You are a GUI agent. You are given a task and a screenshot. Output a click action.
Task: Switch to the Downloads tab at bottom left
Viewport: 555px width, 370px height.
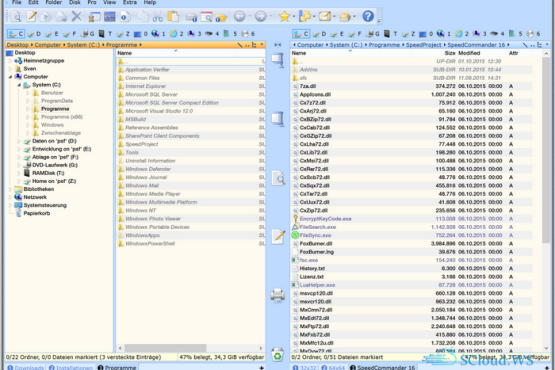[26, 367]
